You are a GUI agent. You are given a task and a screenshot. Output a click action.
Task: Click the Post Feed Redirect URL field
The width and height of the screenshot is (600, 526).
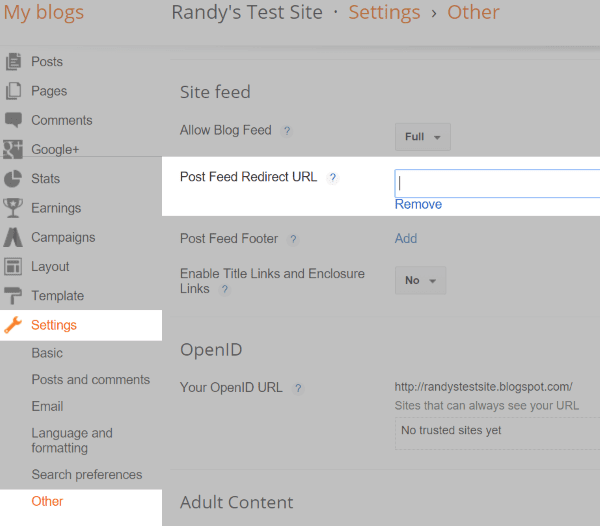tap(497, 183)
